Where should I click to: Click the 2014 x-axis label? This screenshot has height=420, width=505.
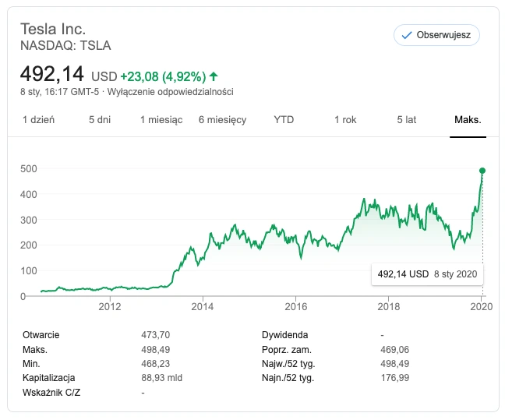203,306
